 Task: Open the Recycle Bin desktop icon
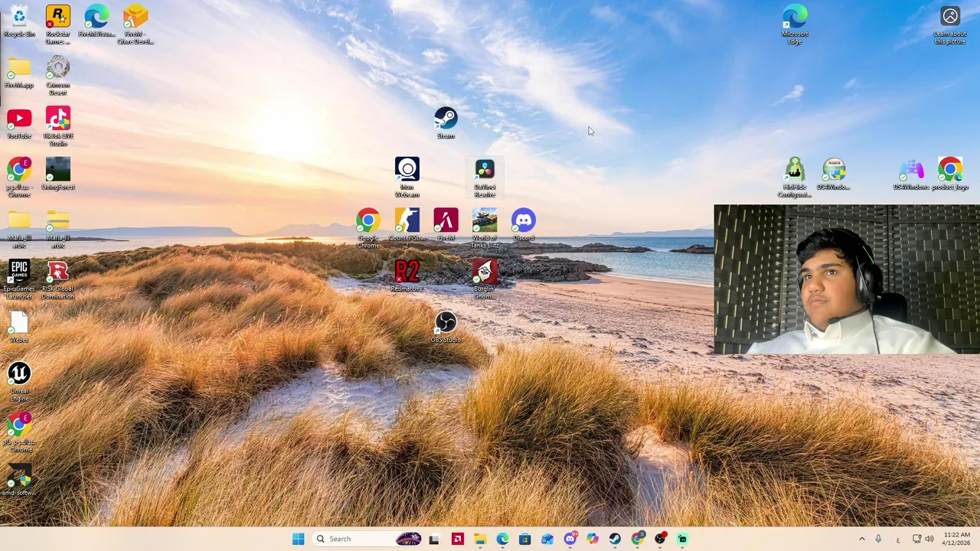click(x=19, y=21)
